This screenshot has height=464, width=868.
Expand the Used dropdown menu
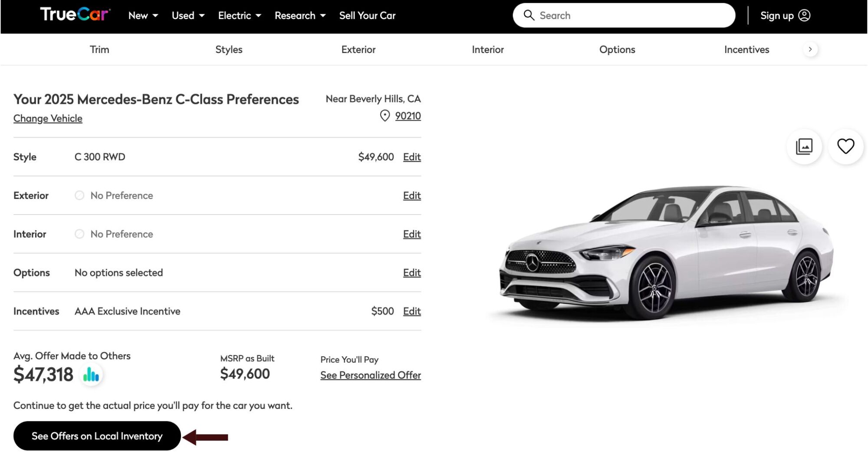188,16
